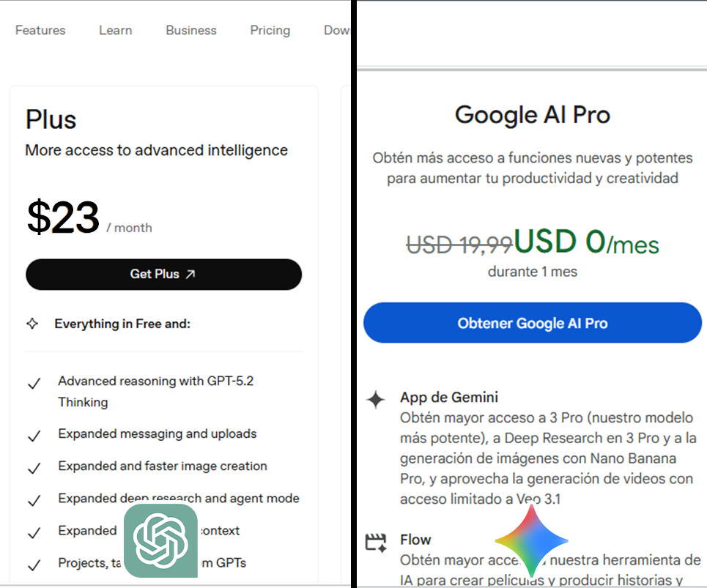Click the arrow icon in Get Plus
The width and height of the screenshot is (707, 588).
pyautogui.click(x=190, y=274)
